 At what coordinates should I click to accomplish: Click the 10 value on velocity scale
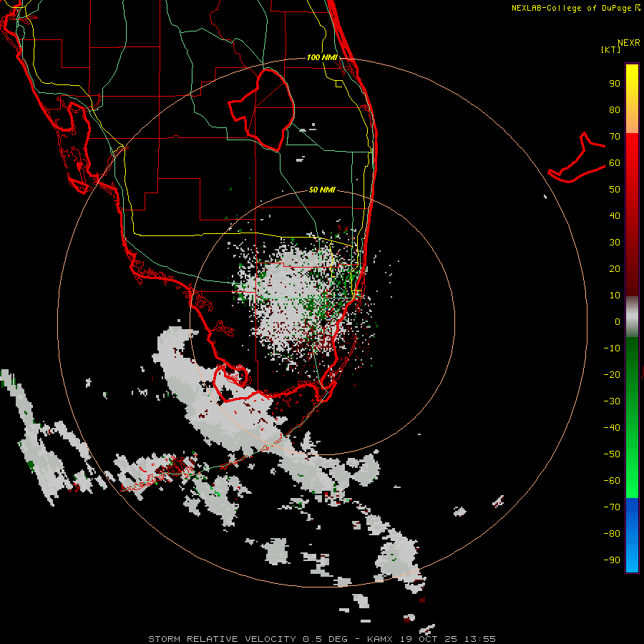coord(615,296)
